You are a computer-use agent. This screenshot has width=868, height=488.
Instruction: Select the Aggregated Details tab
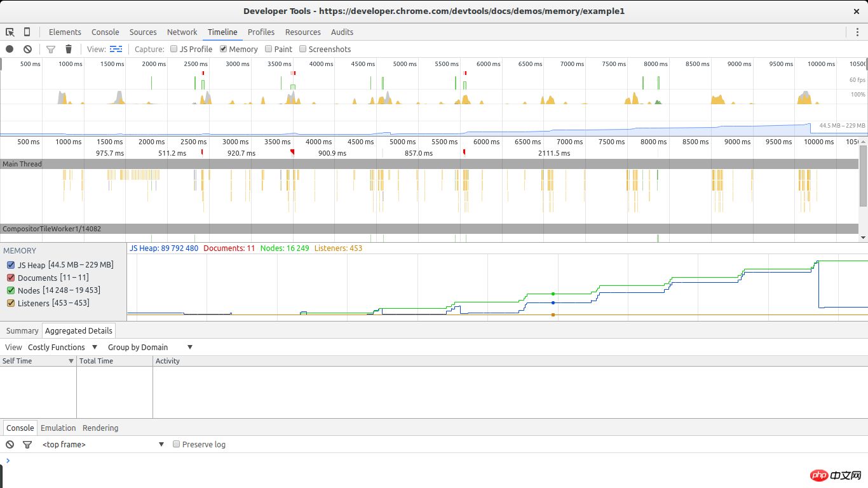point(79,330)
